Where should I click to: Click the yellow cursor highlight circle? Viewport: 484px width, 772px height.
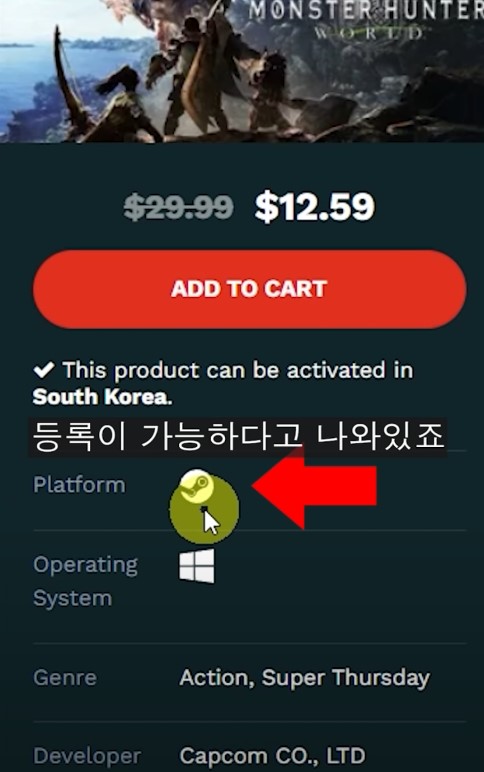204,509
